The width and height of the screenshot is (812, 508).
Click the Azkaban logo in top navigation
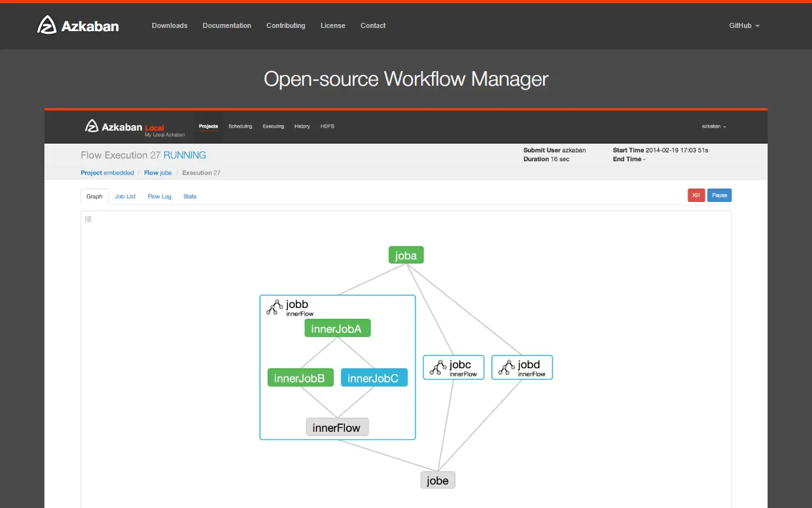pyautogui.click(x=78, y=25)
